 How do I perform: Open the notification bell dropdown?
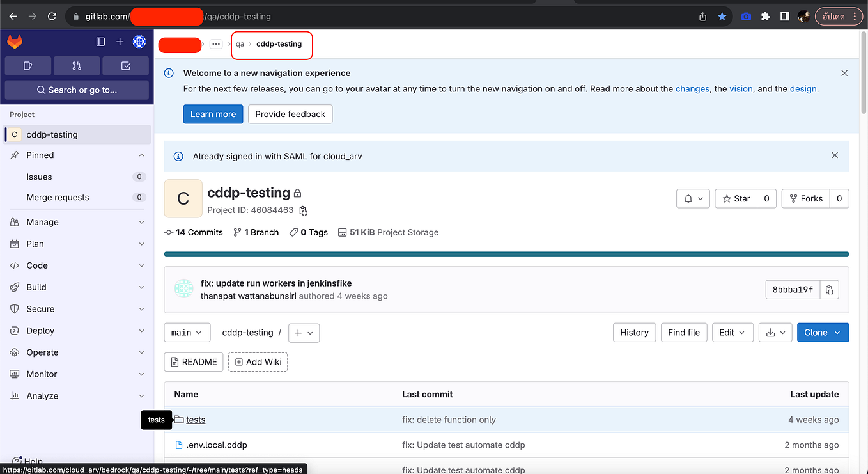[x=694, y=199]
